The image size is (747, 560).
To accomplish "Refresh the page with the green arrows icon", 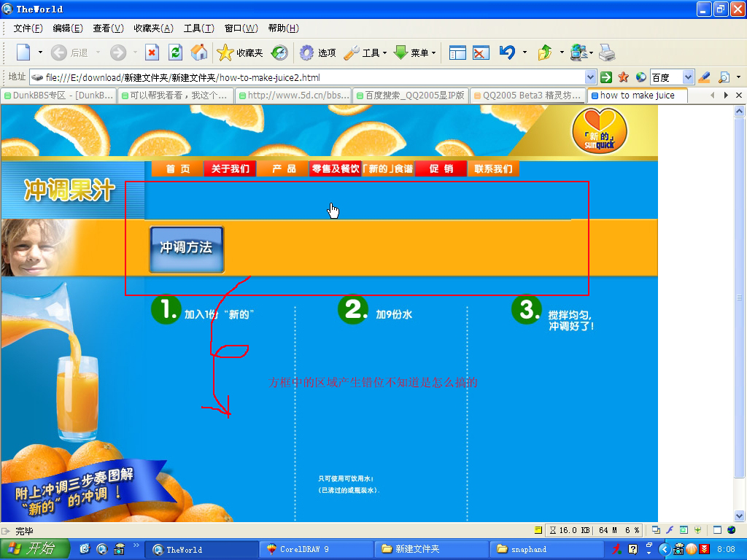I will pyautogui.click(x=176, y=52).
